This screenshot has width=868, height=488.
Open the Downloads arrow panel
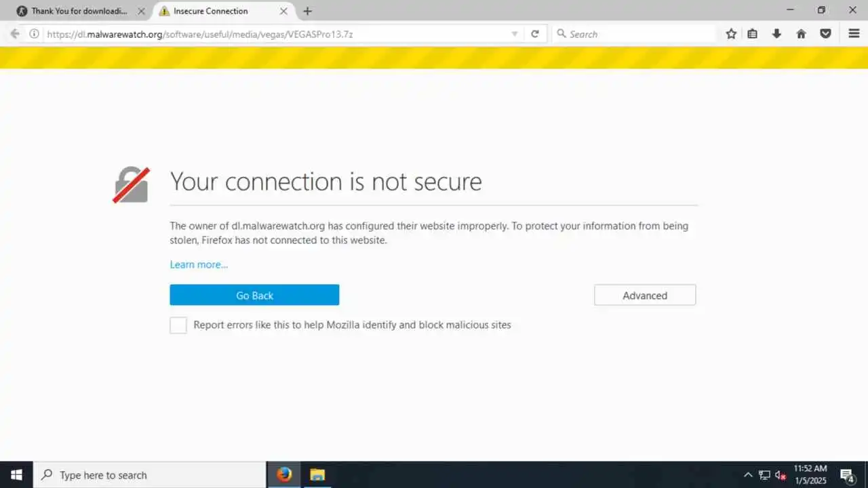click(777, 34)
